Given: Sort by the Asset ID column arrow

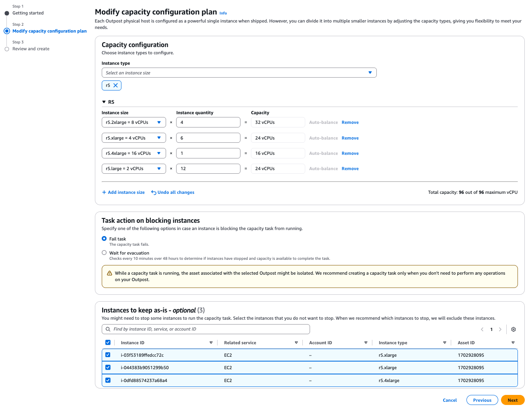Looking at the screenshot, I should point(513,343).
